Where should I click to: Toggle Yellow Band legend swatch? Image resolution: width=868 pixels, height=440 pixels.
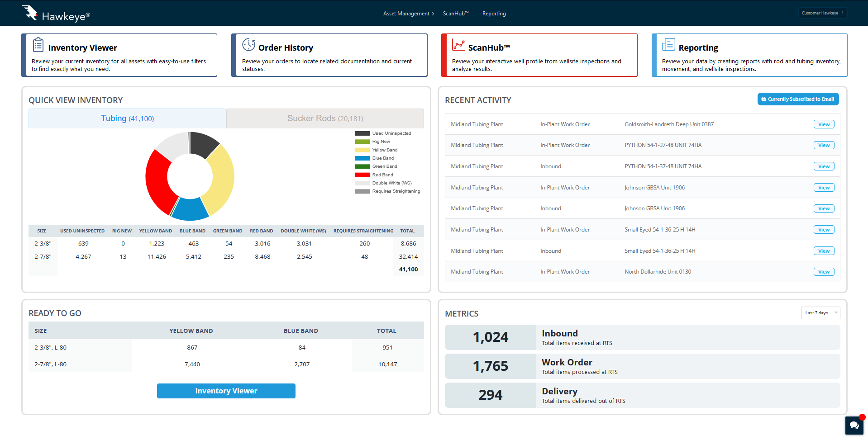point(362,150)
